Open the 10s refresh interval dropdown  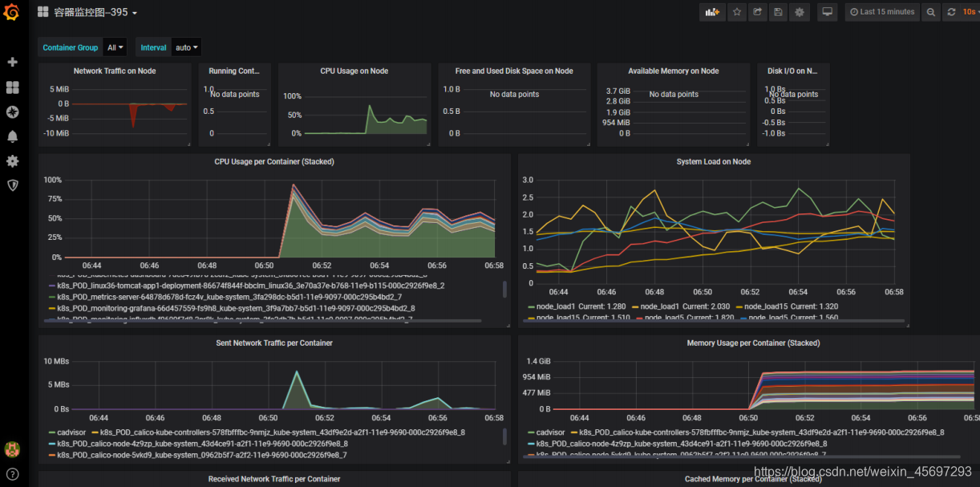pos(969,12)
